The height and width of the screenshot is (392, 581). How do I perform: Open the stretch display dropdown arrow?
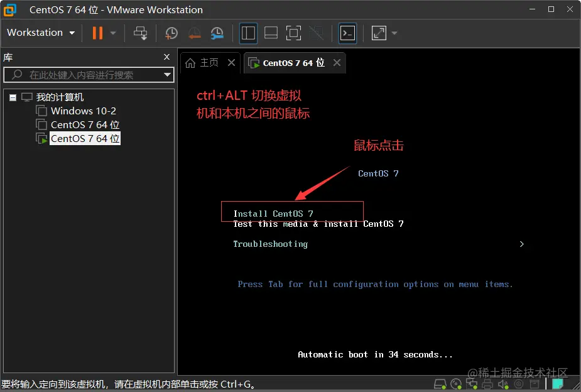[394, 33]
